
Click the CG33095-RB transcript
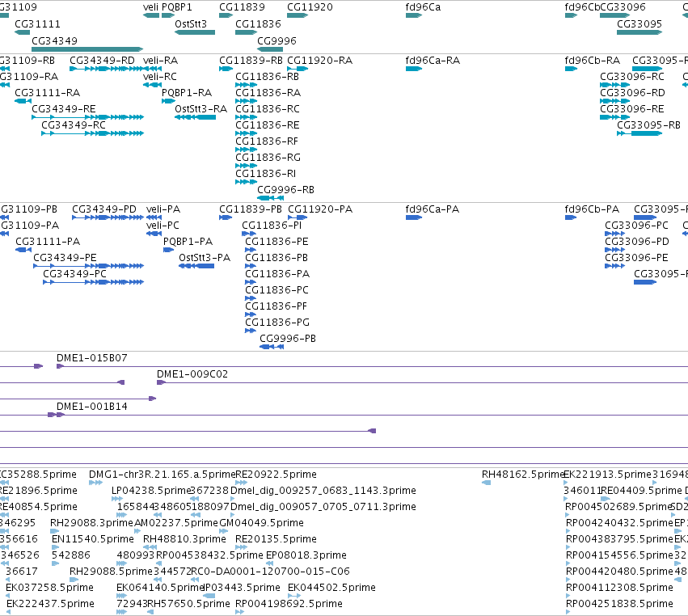pyautogui.click(x=648, y=125)
